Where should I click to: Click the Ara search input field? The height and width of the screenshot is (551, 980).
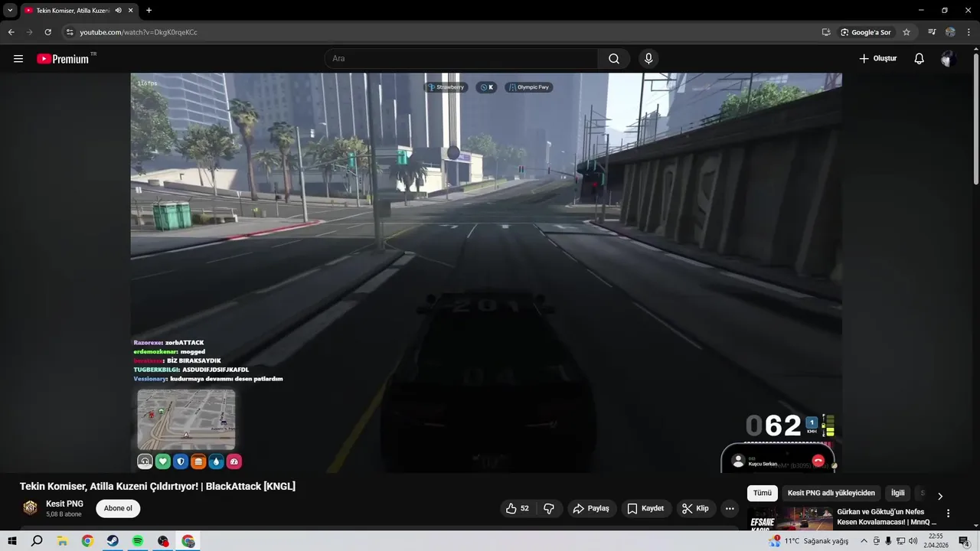461,59
